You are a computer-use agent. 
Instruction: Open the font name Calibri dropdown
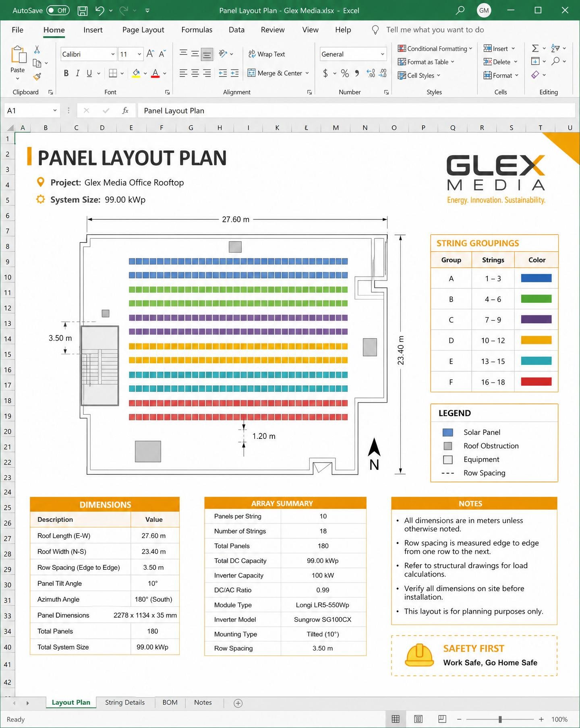point(113,54)
